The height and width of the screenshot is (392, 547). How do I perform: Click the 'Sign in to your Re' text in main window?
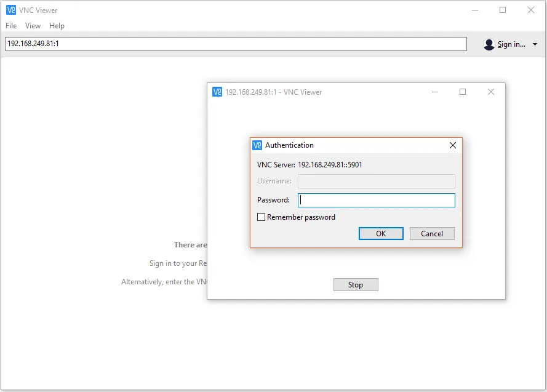(178, 263)
